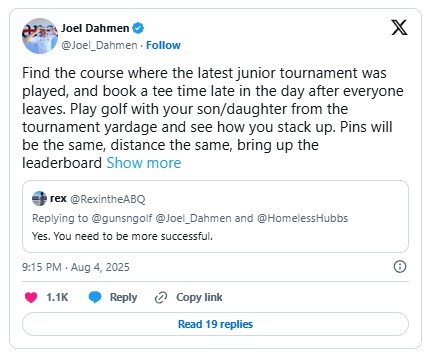Click the Copy link text
433x361 pixels.
(x=199, y=297)
